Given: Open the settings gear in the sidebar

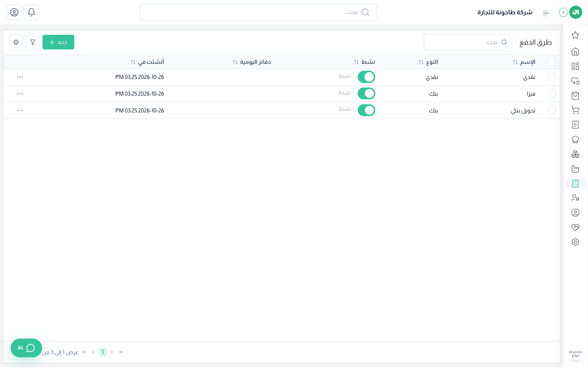Looking at the screenshot, I should pyautogui.click(x=575, y=242).
